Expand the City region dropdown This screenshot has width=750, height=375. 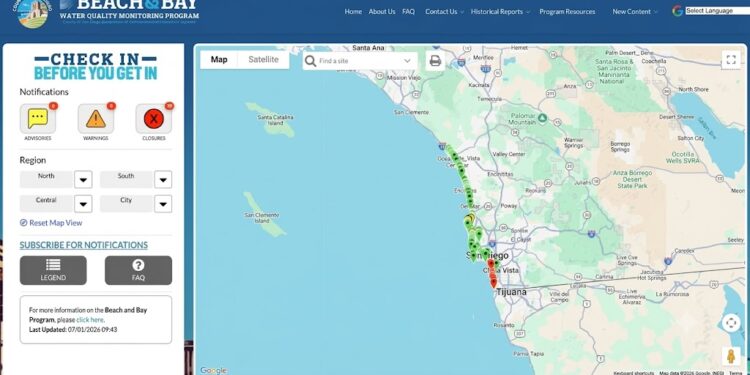(163, 204)
